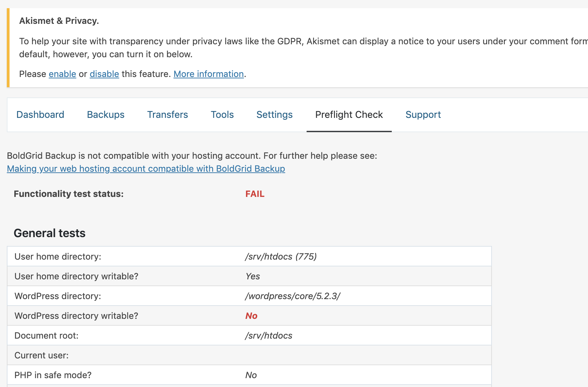Open the Dashboard tab
This screenshot has height=387, width=588.
coord(40,115)
